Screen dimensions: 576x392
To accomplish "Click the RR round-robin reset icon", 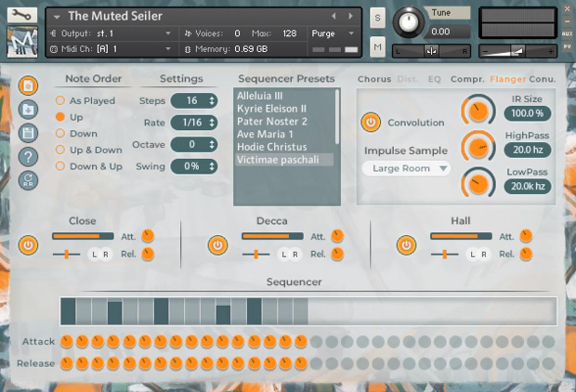I will point(28,181).
